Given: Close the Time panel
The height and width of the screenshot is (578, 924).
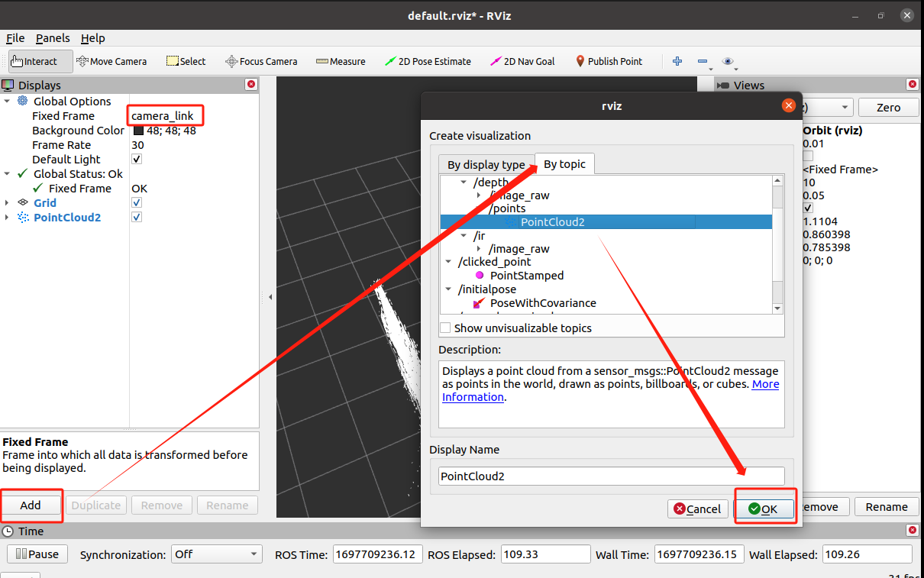Looking at the screenshot, I should tap(912, 531).
